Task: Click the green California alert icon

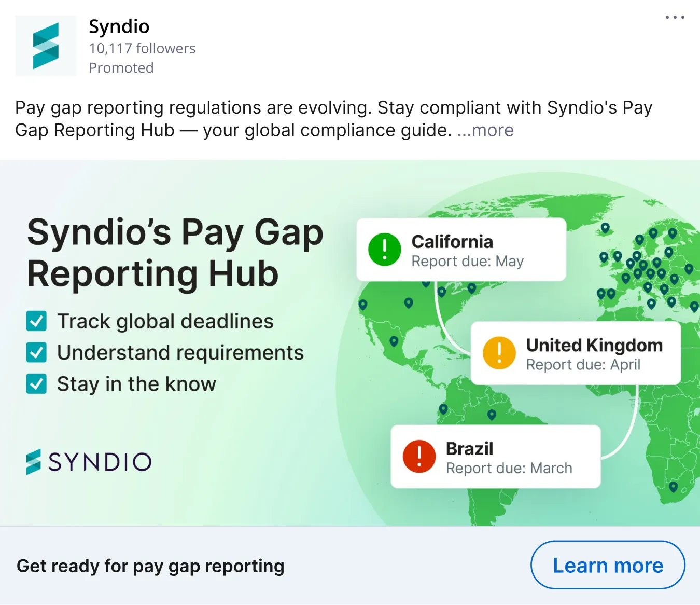Action: point(384,250)
